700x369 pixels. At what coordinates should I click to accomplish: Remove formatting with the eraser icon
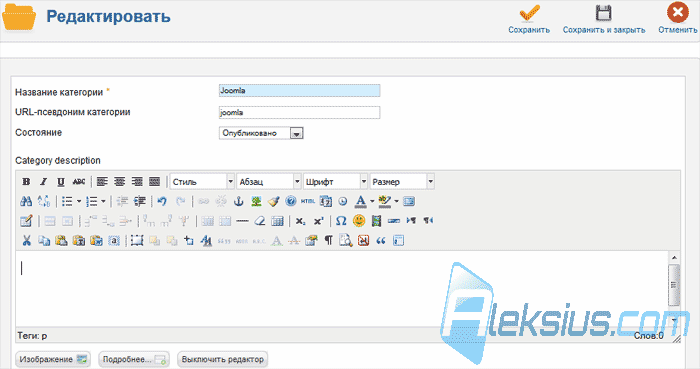click(x=260, y=221)
